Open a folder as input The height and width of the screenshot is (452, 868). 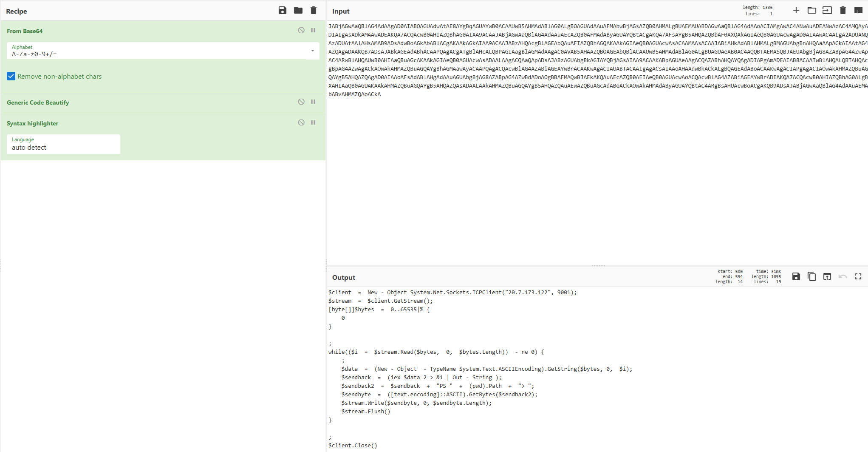click(x=811, y=10)
